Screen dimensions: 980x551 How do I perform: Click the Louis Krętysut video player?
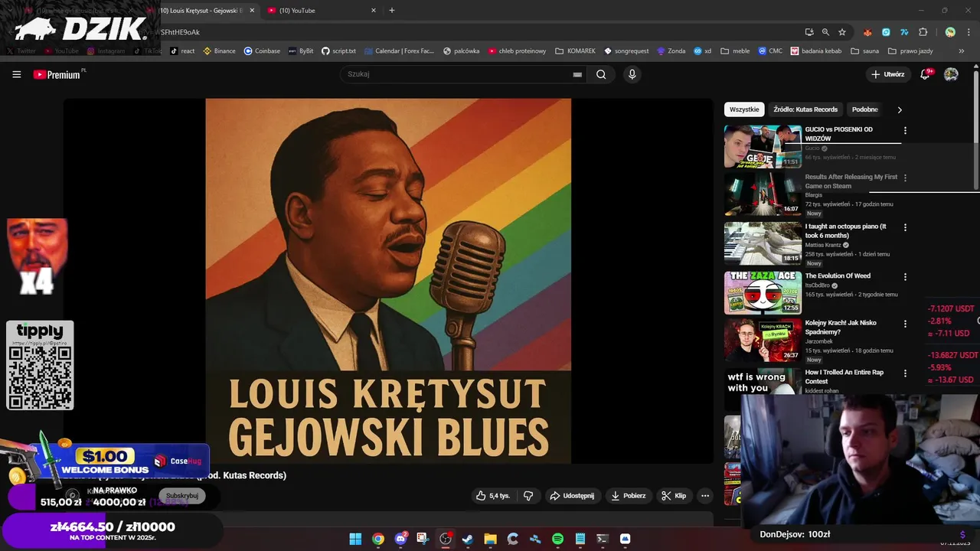388,281
